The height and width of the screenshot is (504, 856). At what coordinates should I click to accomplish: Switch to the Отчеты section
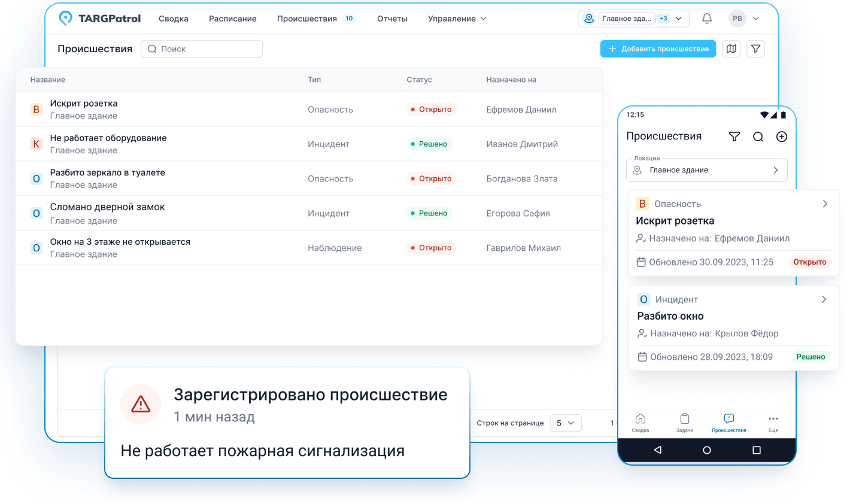(x=392, y=19)
